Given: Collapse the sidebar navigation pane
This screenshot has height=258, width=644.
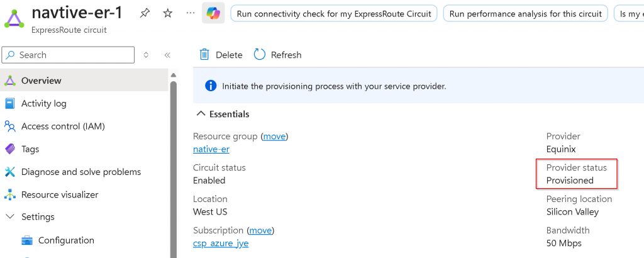Looking at the screenshot, I should click(x=167, y=55).
